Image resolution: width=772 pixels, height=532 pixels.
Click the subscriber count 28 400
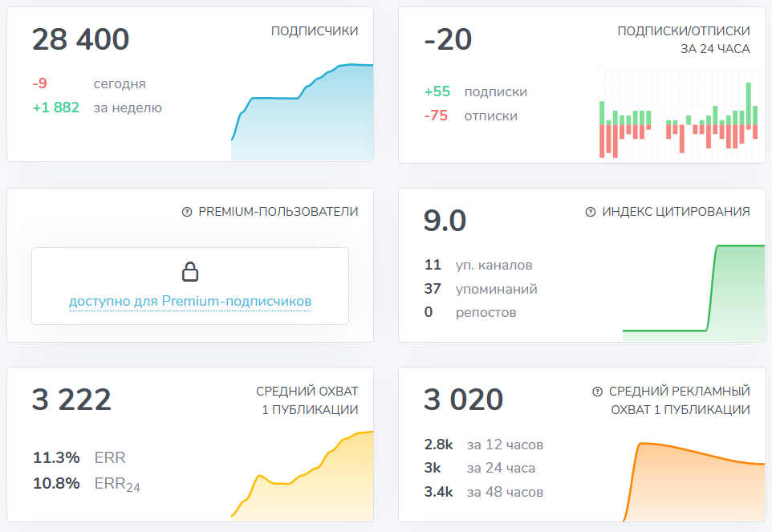(80, 39)
